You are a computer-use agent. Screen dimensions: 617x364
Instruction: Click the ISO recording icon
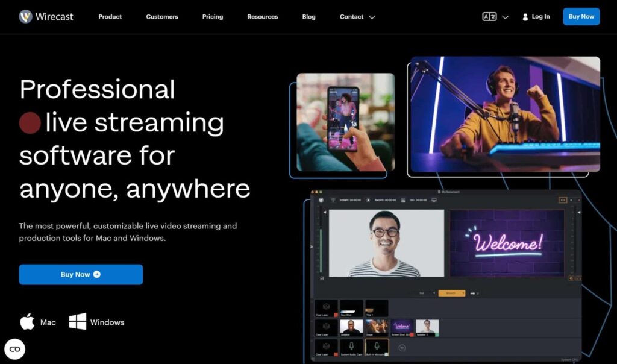coord(403,200)
